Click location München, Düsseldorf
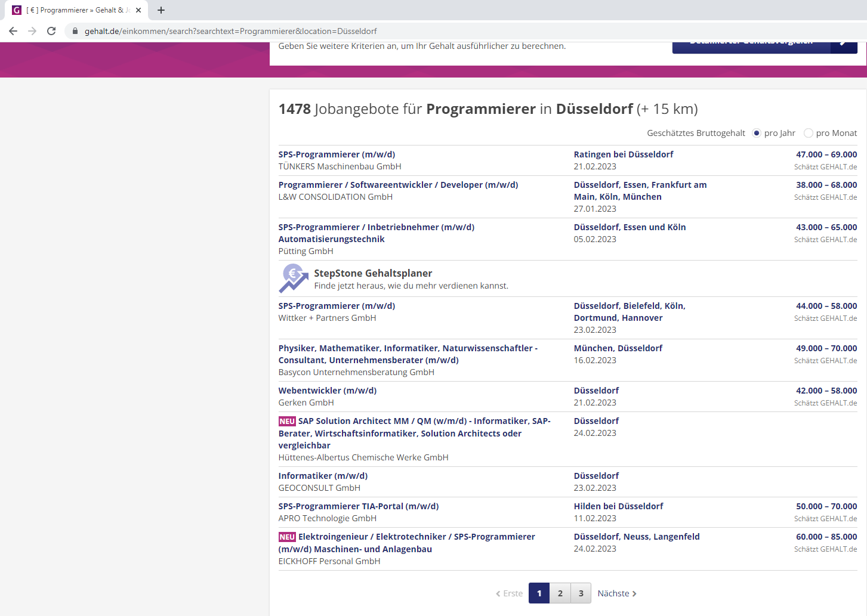Image resolution: width=867 pixels, height=616 pixels. (618, 348)
